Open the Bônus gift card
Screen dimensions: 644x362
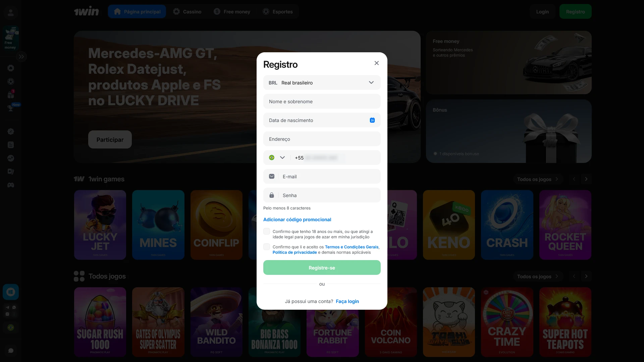click(x=508, y=131)
